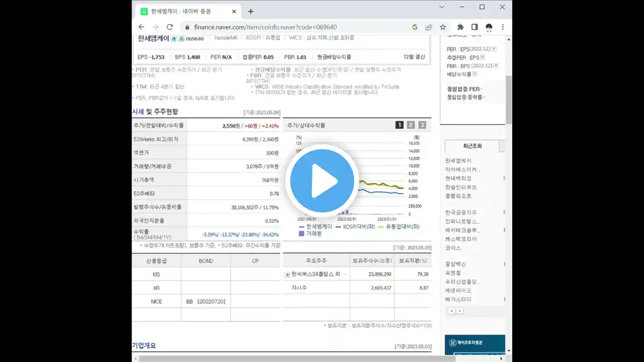Open help icon next to 추정PER EPS
This screenshot has height=362, width=644.
483,57
